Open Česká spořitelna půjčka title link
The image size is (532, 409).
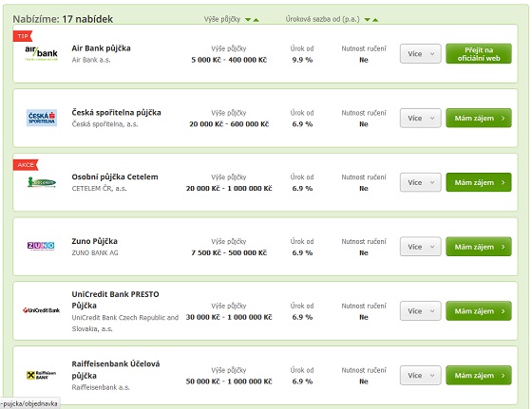click(116, 113)
